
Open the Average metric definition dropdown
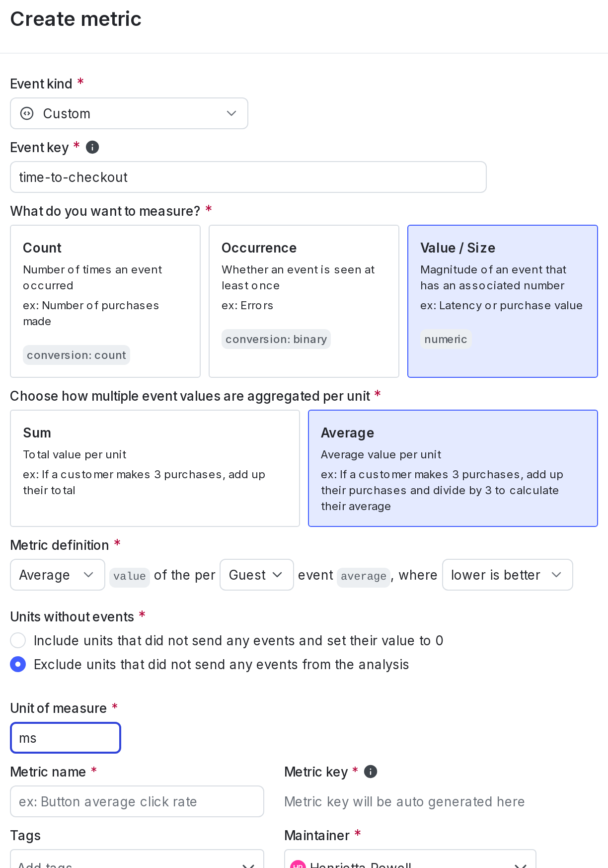pyautogui.click(x=57, y=575)
